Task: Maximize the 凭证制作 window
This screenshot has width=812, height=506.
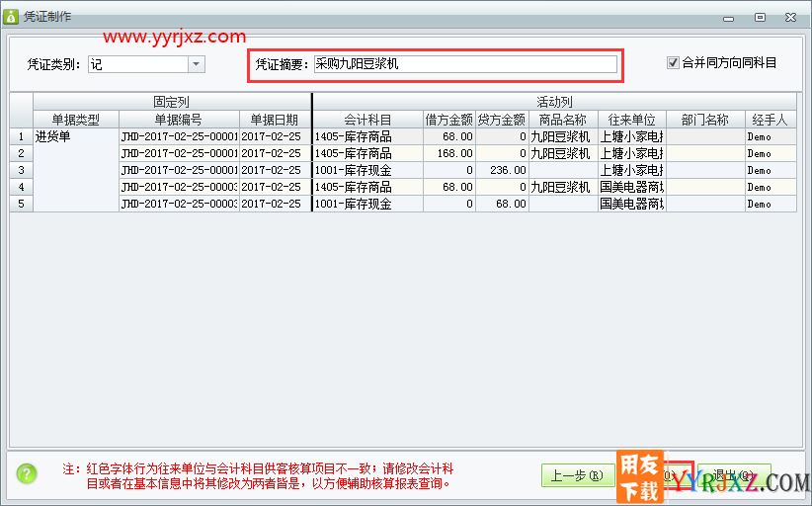Action: click(x=760, y=17)
